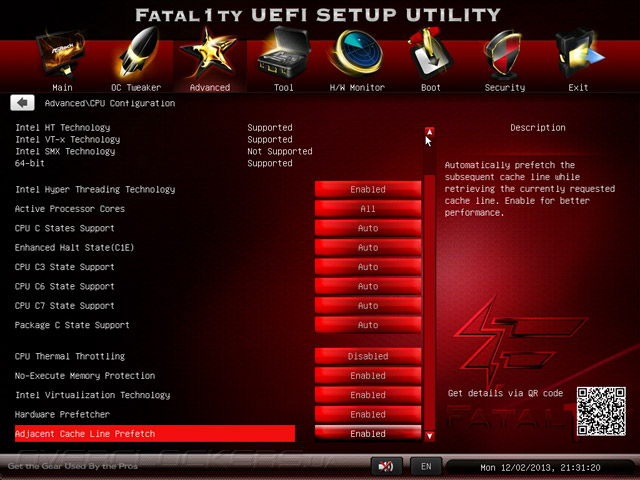Image resolution: width=640 pixels, height=480 pixels.
Task: Select highlighted Adjacent Cache Line Prefetch row
Action: click(155, 433)
